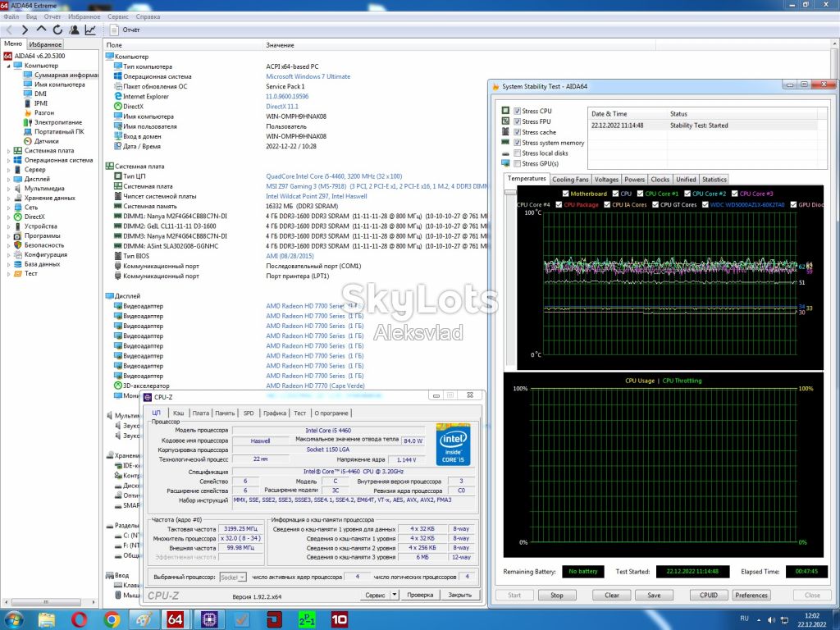The width and height of the screenshot is (840, 630).
Task: Open Preferences in the Stability Test window
Action: pos(751,596)
